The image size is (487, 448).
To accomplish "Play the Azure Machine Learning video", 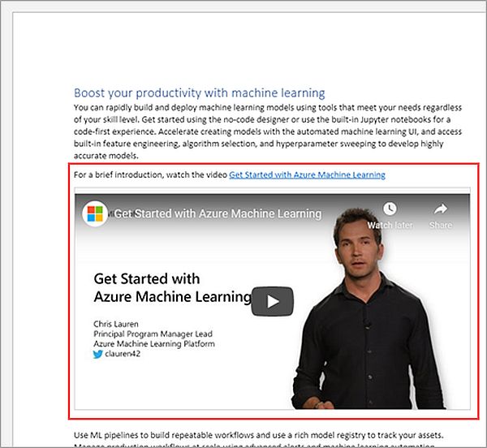I will pyautogui.click(x=273, y=301).
